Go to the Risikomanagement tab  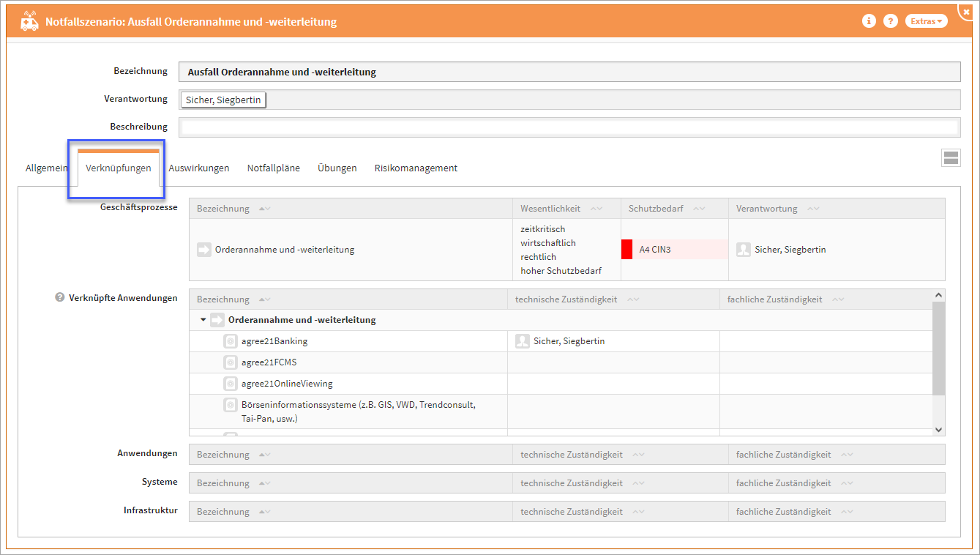[x=416, y=168]
